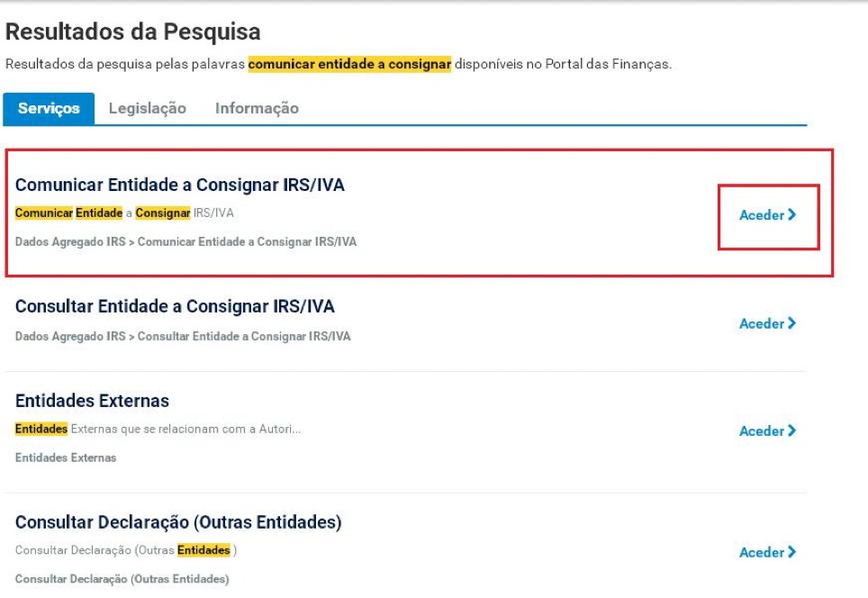Viewport: 868px width, 598px height.
Task: Open the Consultar Entidade a Consignar IRS/IVA title
Action: pyautogui.click(x=175, y=306)
